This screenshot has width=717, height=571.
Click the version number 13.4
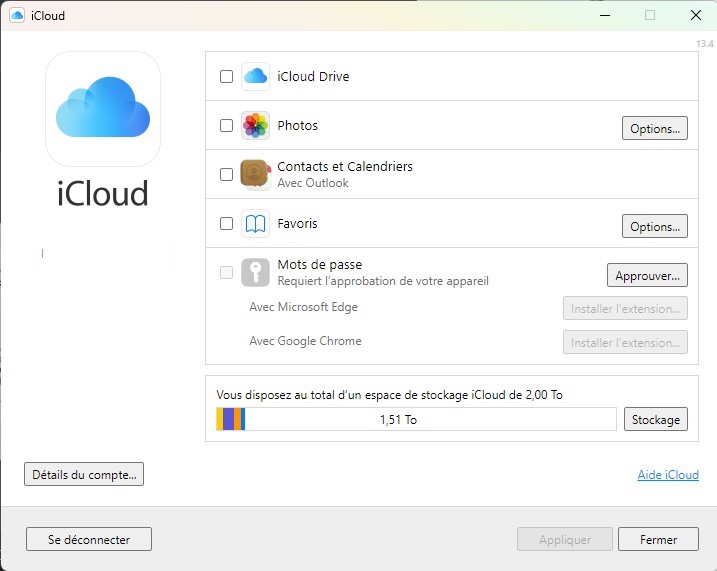(x=705, y=43)
